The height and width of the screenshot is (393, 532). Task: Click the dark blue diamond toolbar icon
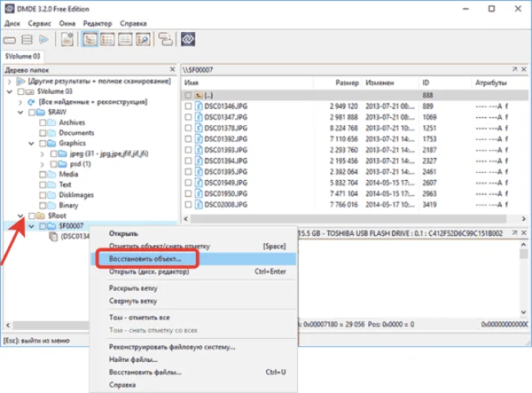click(x=188, y=40)
